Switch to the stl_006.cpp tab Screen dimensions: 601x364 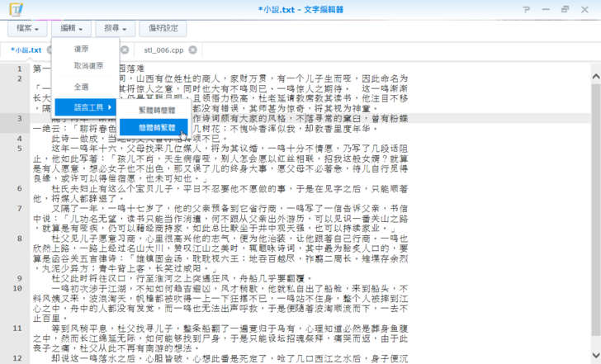pos(164,50)
